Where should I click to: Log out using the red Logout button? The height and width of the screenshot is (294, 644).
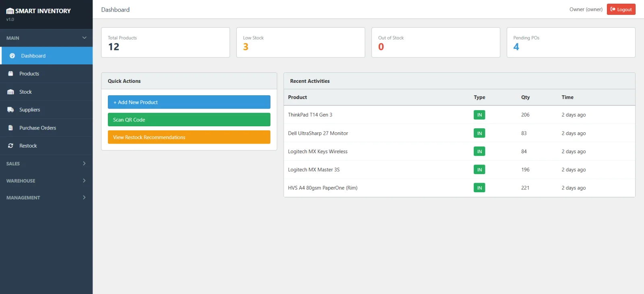pyautogui.click(x=621, y=9)
